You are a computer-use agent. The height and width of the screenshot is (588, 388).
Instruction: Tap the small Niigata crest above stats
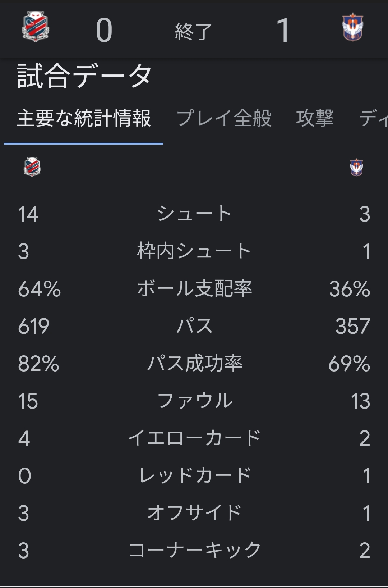(x=356, y=167)
